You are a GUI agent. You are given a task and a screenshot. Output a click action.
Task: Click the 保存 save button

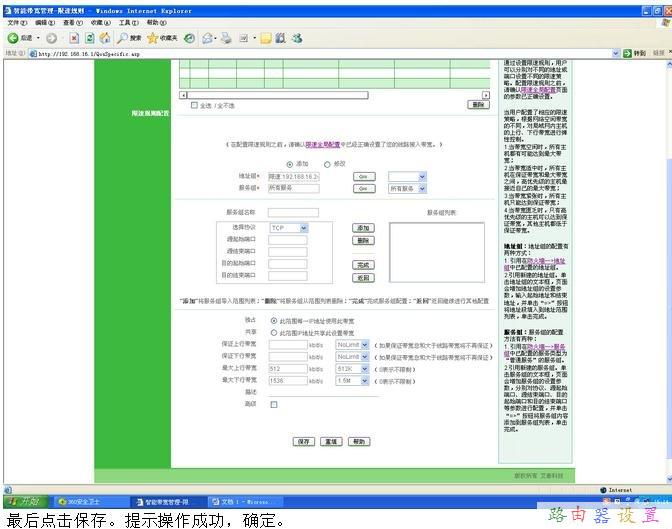304,441
